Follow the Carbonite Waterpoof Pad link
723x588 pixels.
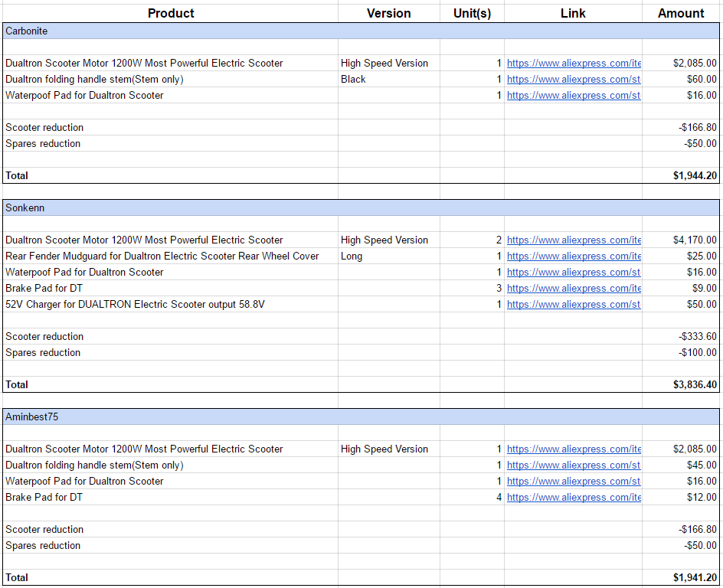tap(574, 96)
